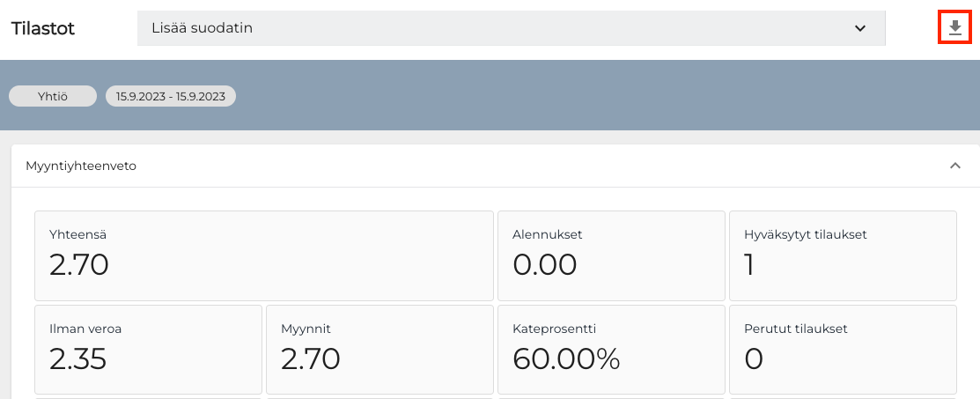Click the Kateprosentti label
Viewport: 980px width, 399px height.
tap(555, 329)
